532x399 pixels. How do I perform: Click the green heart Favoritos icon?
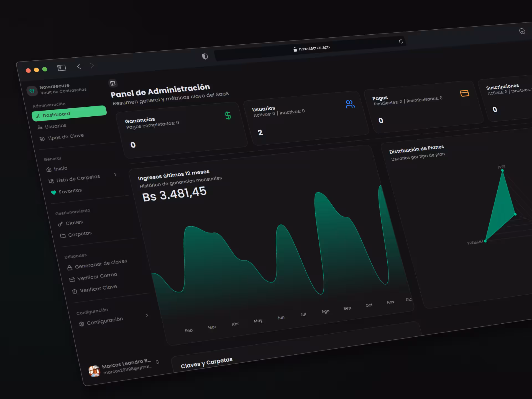pyautogui.click(x=53, y=193)
